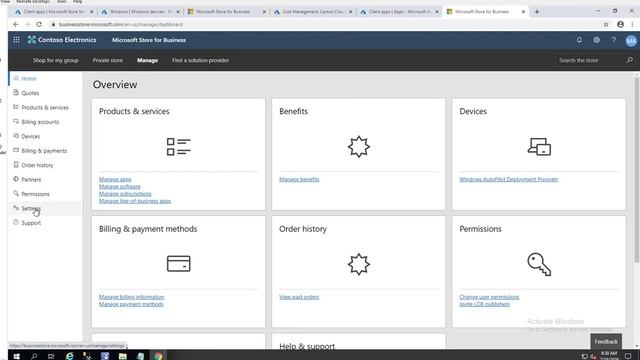Open the notifications bell icon
The height and width of the screenshot is (360, 640).
[x=579, y=40]
